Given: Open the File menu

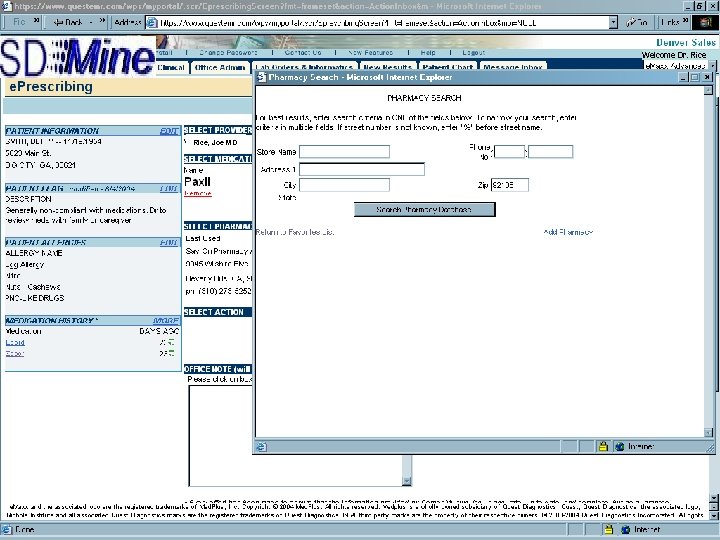Looking at the screenshot, I should (x=19, y=22).
